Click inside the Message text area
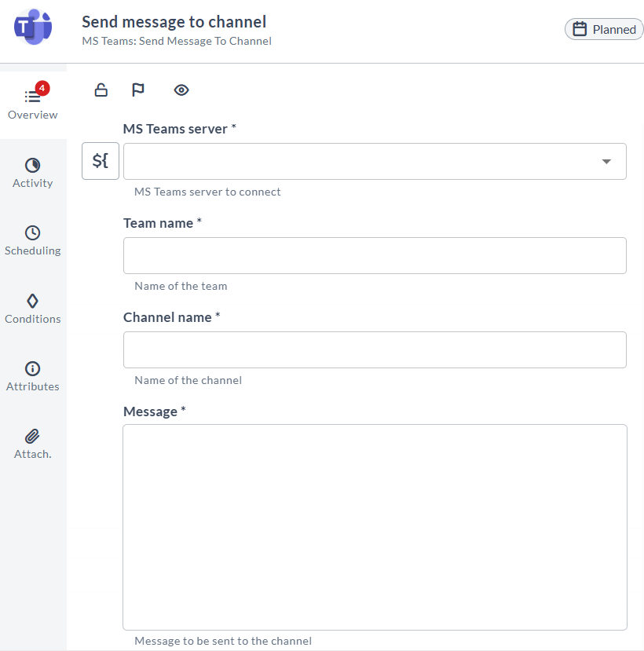The width and height of the screenshot is (644, 651). click(x=375, y=527)
